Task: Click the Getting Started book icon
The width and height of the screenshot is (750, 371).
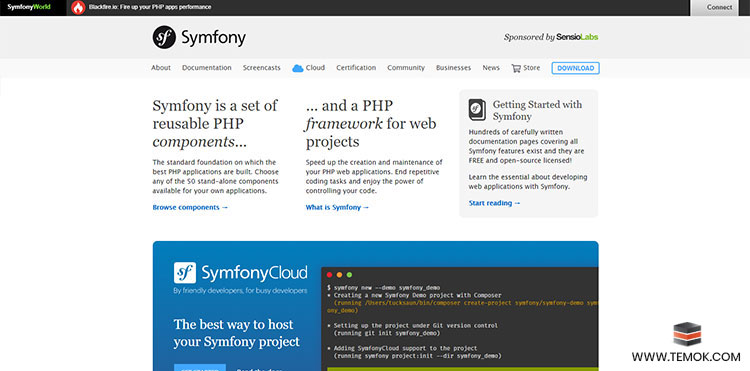Action: [x=477, y=110]
